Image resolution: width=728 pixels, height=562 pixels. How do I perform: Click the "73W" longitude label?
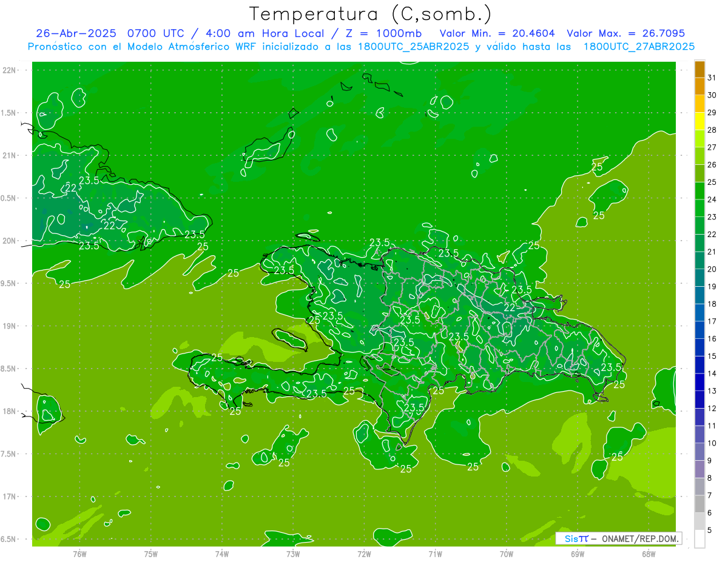coord(293,554)
